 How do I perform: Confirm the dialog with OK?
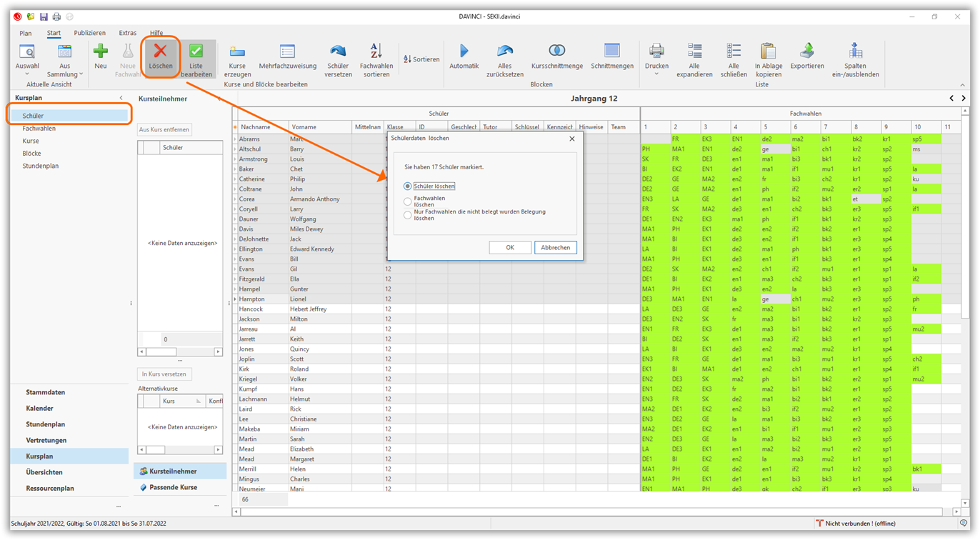click(x=509, y=248)
